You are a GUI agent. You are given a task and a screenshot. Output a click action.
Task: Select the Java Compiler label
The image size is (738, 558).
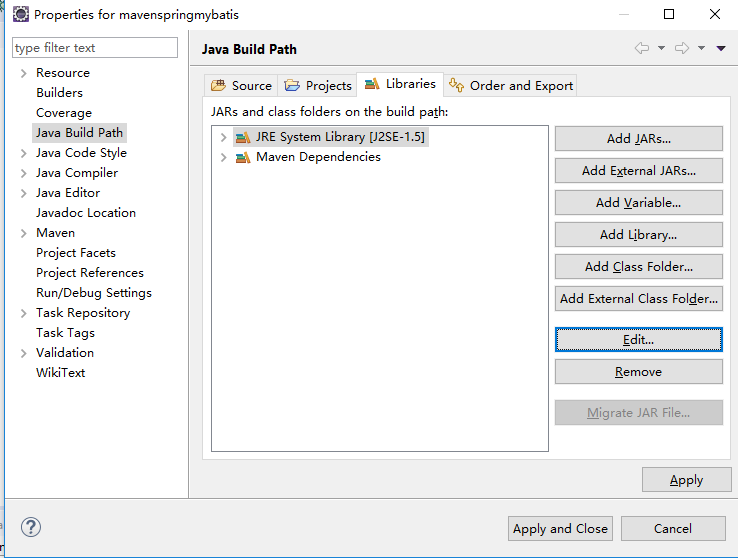[x=77, y=173]
